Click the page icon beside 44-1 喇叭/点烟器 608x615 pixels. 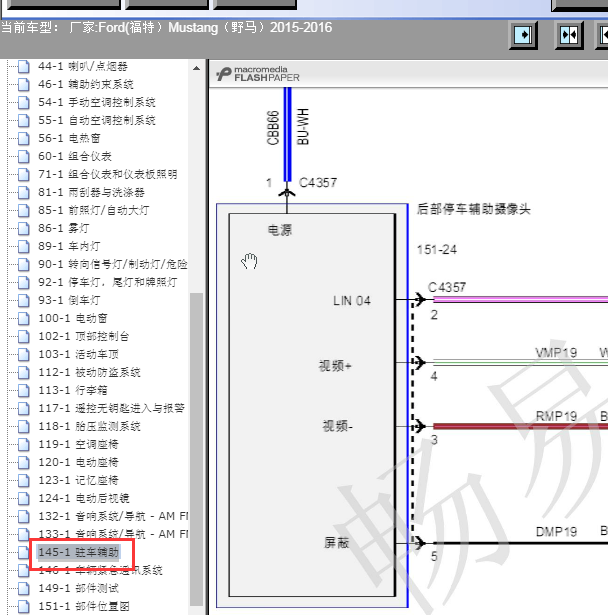point(24,66)
